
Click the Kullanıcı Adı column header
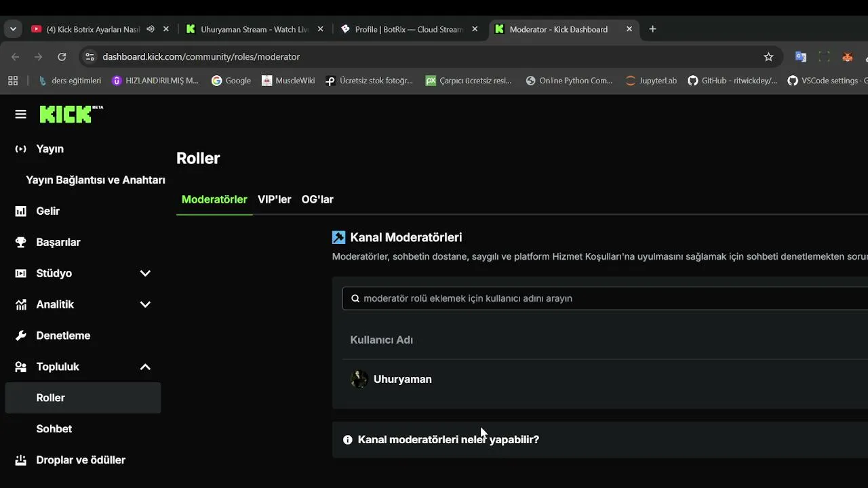pos(382,340)
